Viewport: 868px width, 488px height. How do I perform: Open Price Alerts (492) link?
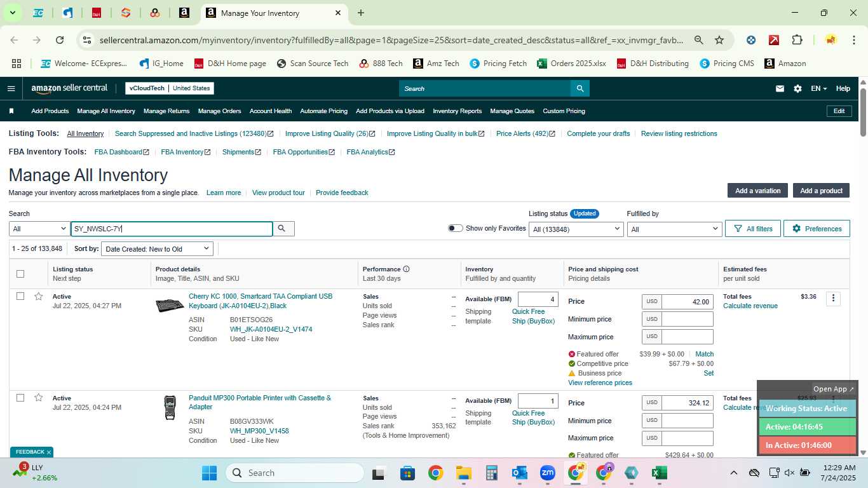point(526,133)
